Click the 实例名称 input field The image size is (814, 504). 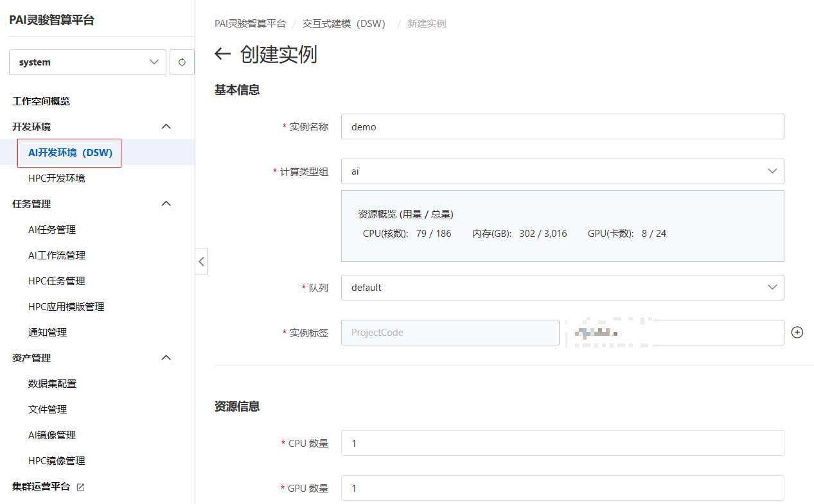click(562, 126)
